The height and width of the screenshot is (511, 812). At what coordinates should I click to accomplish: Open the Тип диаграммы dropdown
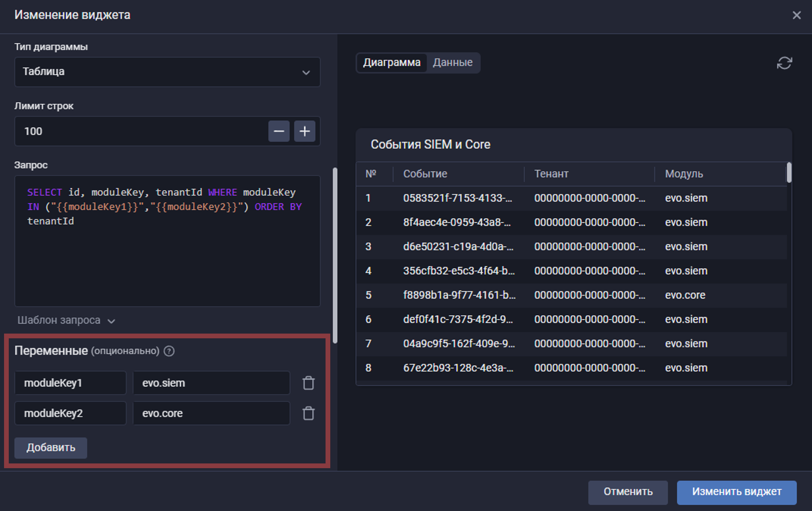tap(167, 72)
